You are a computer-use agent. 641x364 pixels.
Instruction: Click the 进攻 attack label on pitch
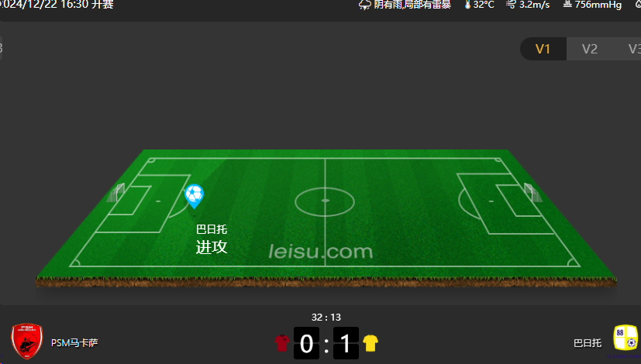coord(212,247)
